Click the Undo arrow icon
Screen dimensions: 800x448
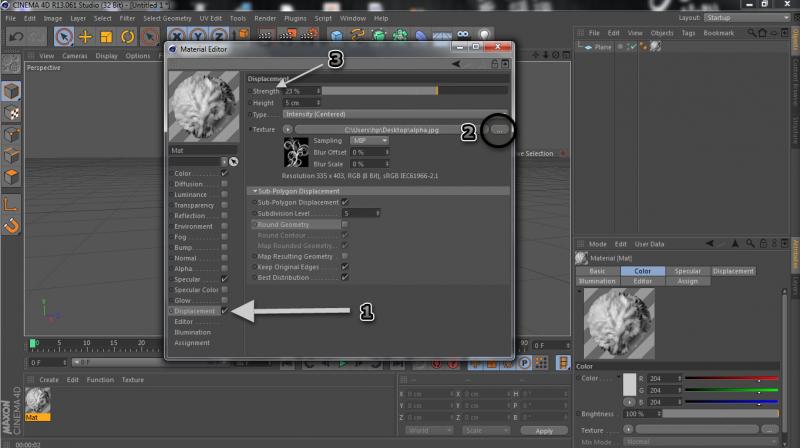click(x=14, y=37)
